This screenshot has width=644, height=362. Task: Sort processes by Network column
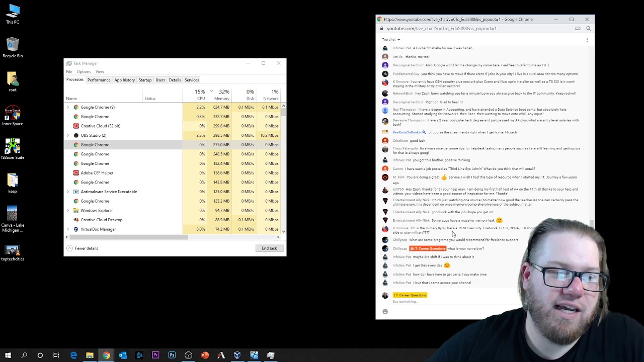pyautogui.click(x=268, y=95)
